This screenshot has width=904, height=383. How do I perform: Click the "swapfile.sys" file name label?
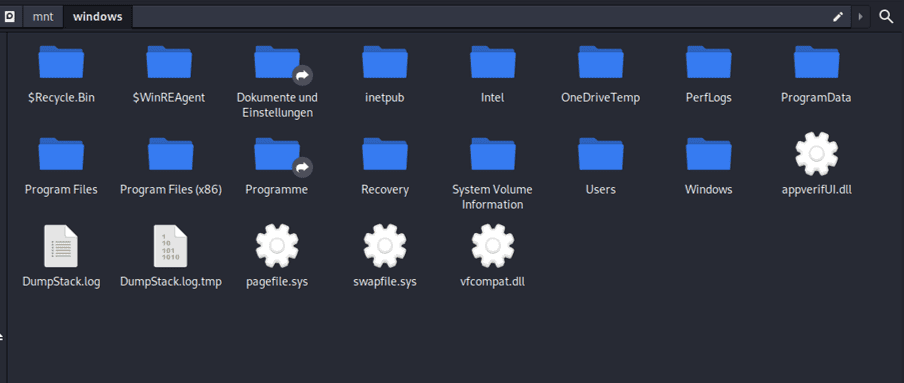coord(385,282)
